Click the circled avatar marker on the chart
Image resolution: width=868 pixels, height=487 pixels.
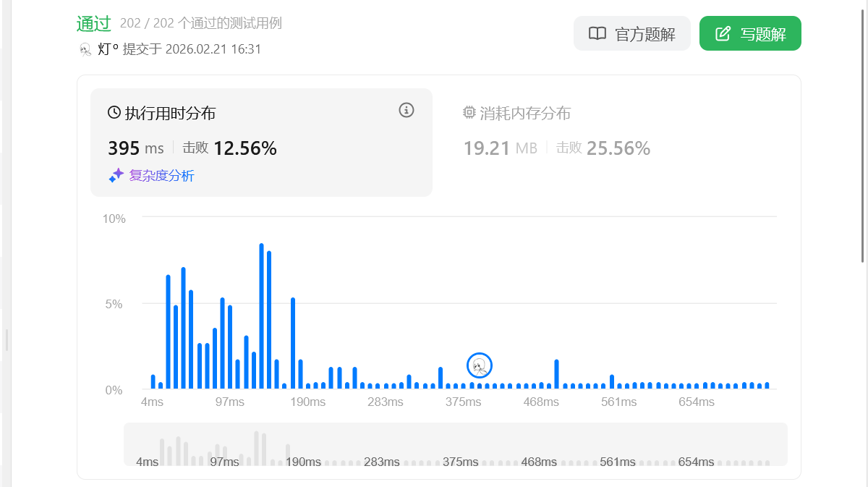[480, 366]
